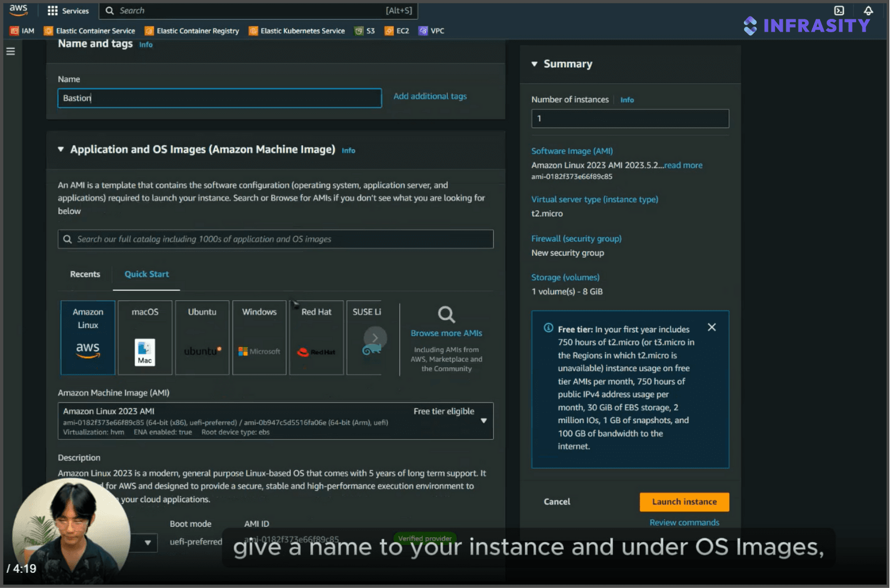
Task: Collapse the Summary panel
Action: [x=534, y=64]
